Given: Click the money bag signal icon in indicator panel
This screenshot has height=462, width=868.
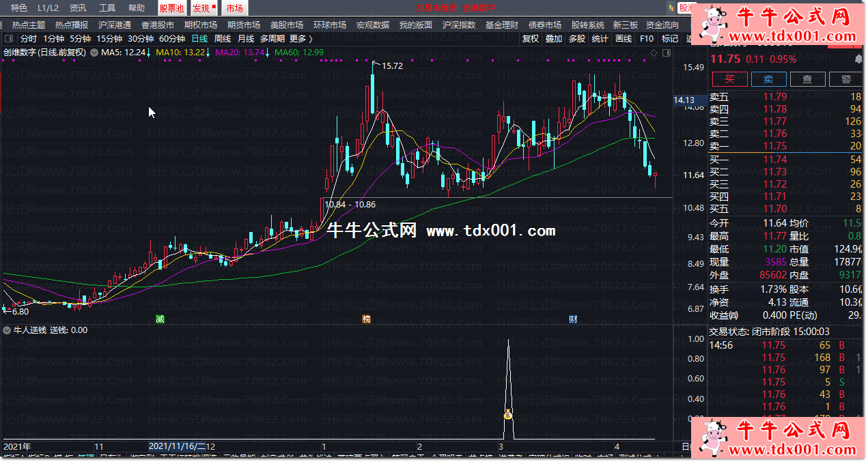Looking at the screenshot, I should point(508,415).
